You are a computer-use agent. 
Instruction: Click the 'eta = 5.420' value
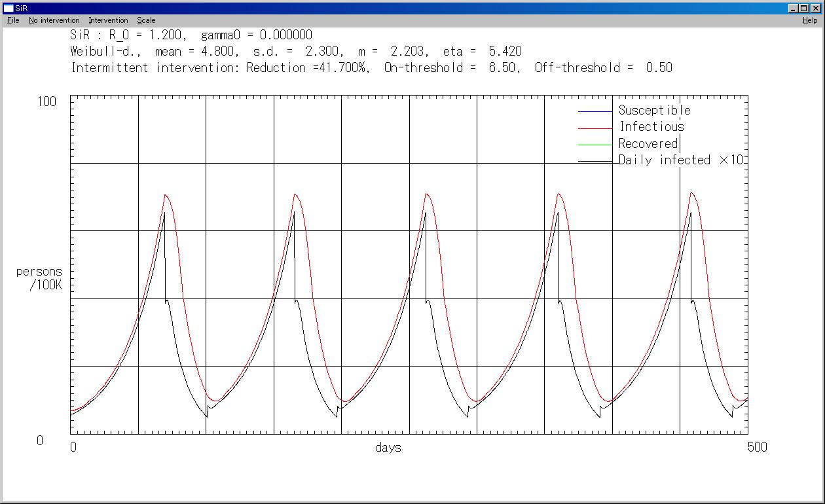482,51
